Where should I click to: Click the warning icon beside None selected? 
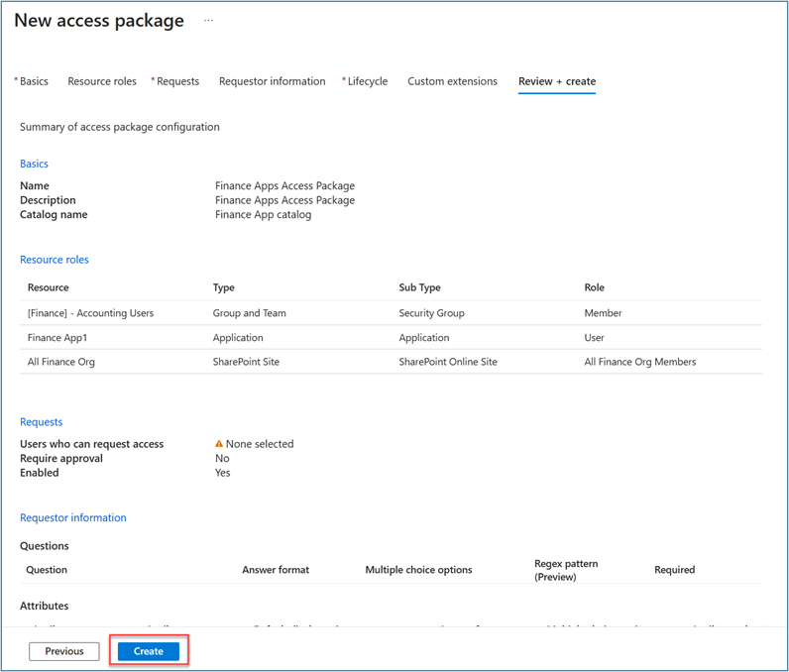pyautogui.click(x=219, y=444)
